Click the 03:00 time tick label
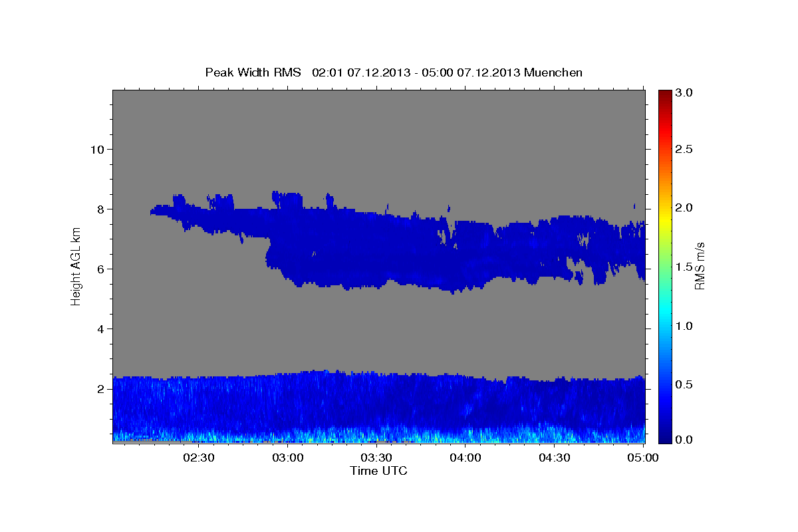This screenshot has width=798, height=532. click(288, 458)
